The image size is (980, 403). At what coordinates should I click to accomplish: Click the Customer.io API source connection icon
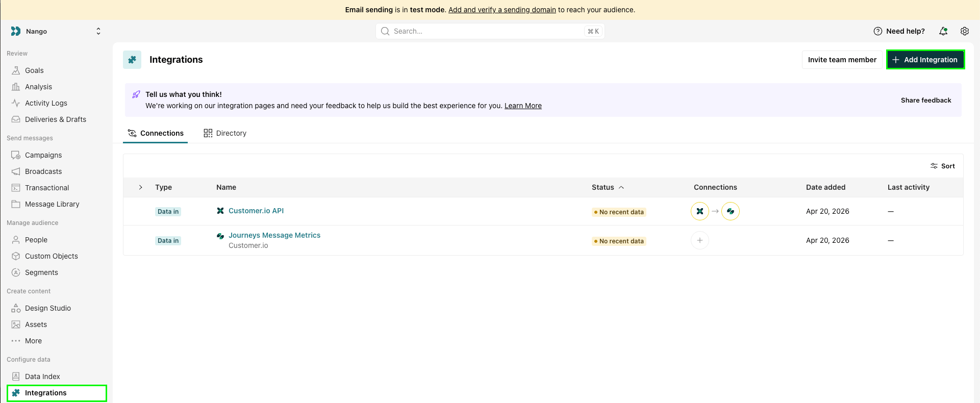(700, 211)
